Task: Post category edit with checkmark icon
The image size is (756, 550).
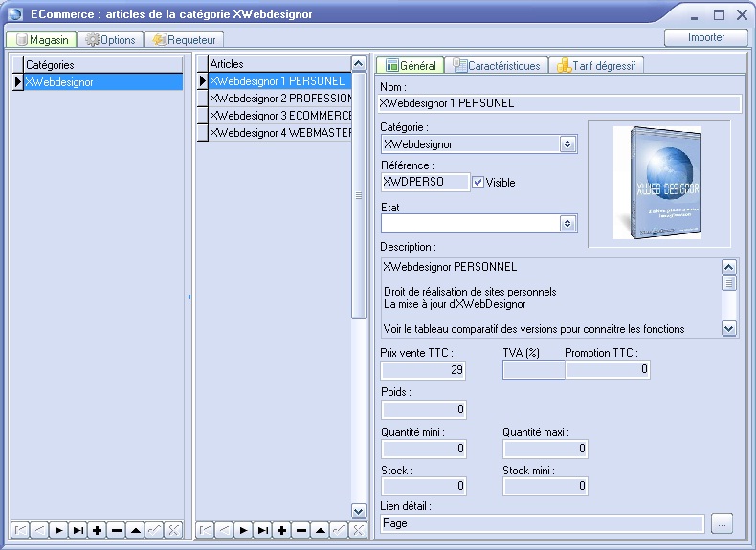Action: tap(155, 530)
